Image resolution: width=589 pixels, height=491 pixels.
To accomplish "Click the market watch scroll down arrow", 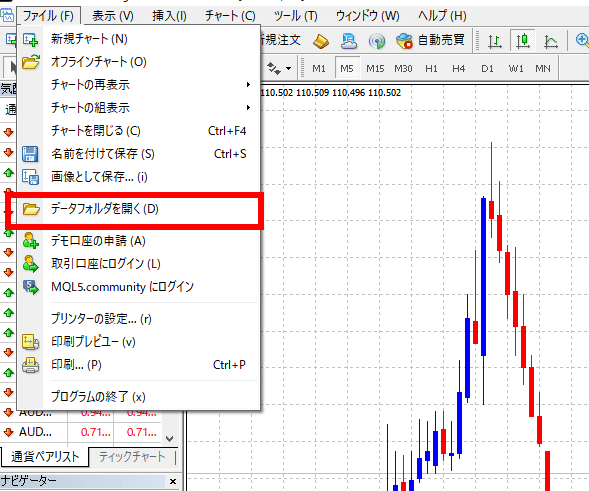I will tap(169, 438).
